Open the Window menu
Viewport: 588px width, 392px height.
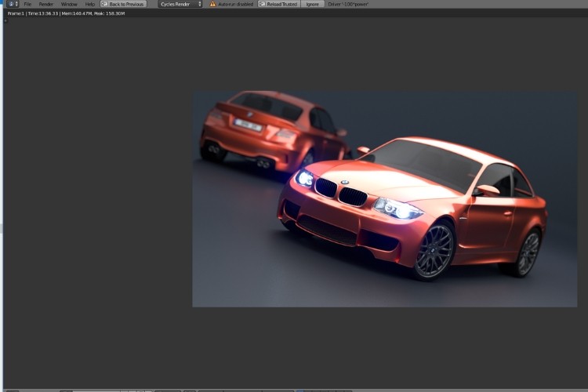69,4
